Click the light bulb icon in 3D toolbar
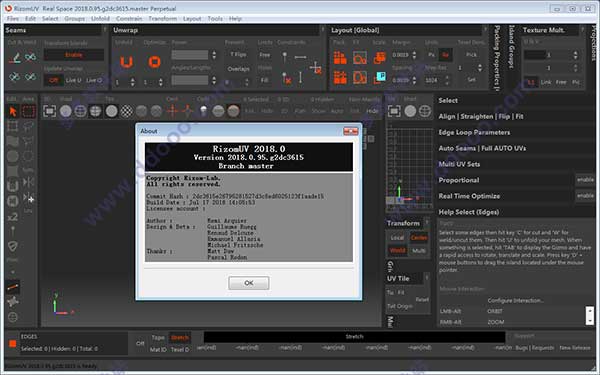 [x=204, y=111]
